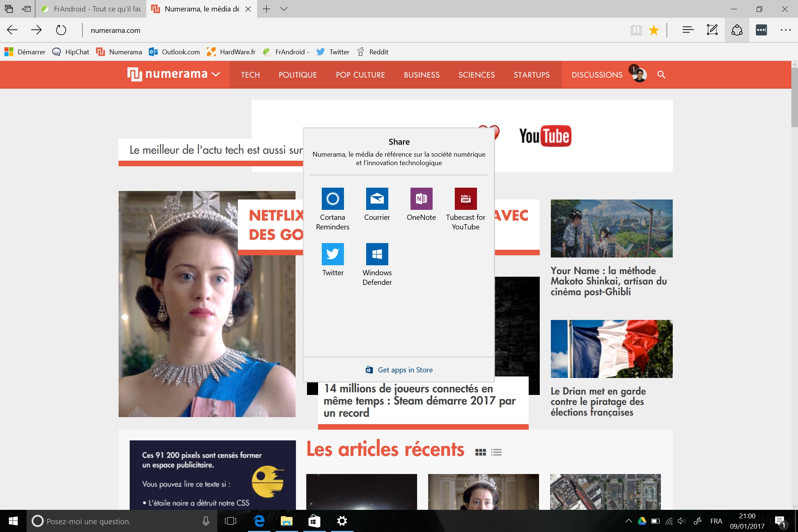798x532 pixels.
Task: Click the user avatar with notification
Action: click(639, 74)
